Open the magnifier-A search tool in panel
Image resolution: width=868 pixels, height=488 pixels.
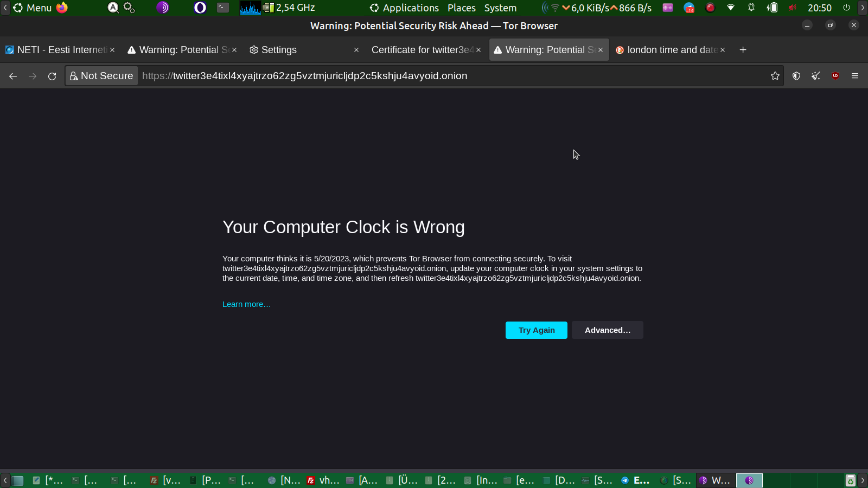tap(113, 8)
